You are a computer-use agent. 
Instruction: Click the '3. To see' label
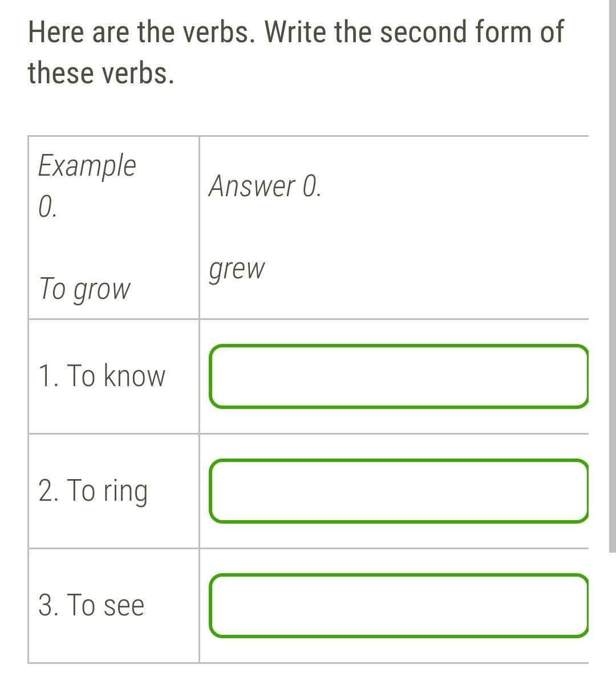(91, 605)
